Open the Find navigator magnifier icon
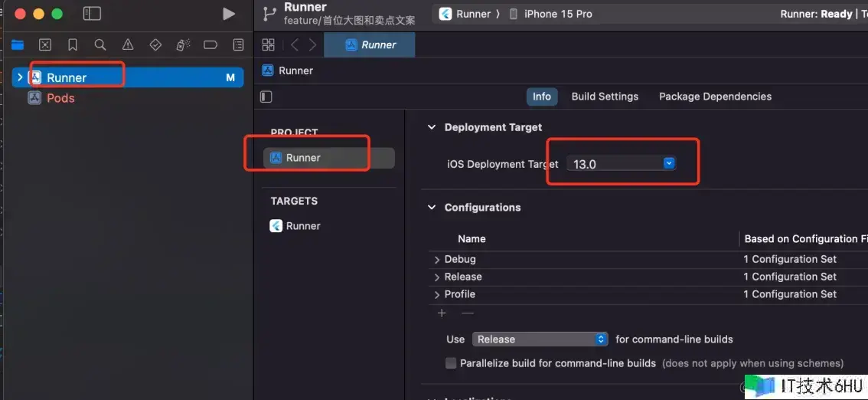The width and height of the screenshot is (868, 400). (100, 45)
